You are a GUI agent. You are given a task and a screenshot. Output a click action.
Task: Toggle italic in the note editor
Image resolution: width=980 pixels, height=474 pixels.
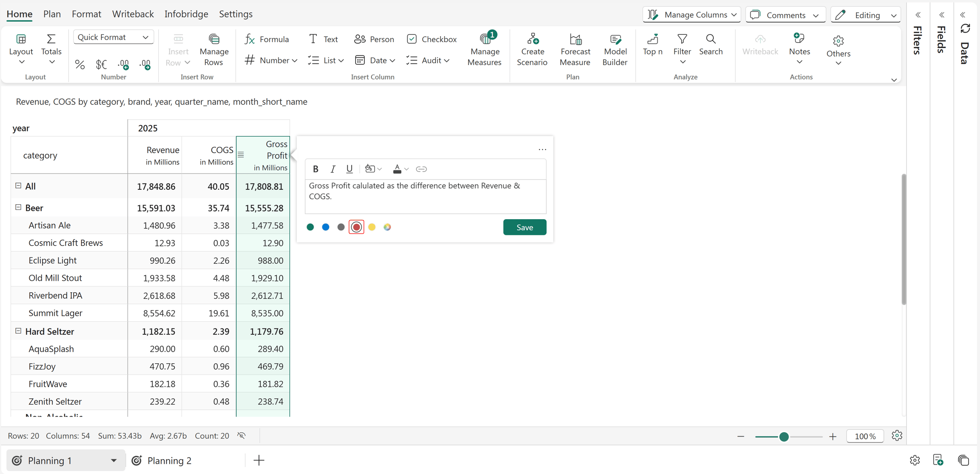point(333,169)
